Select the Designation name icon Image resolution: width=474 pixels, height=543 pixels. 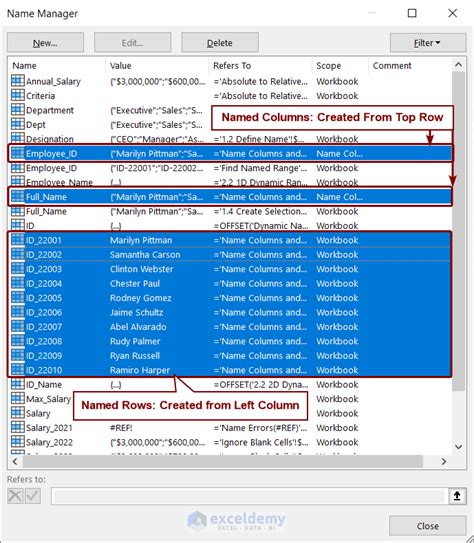(x=18, y=138)
